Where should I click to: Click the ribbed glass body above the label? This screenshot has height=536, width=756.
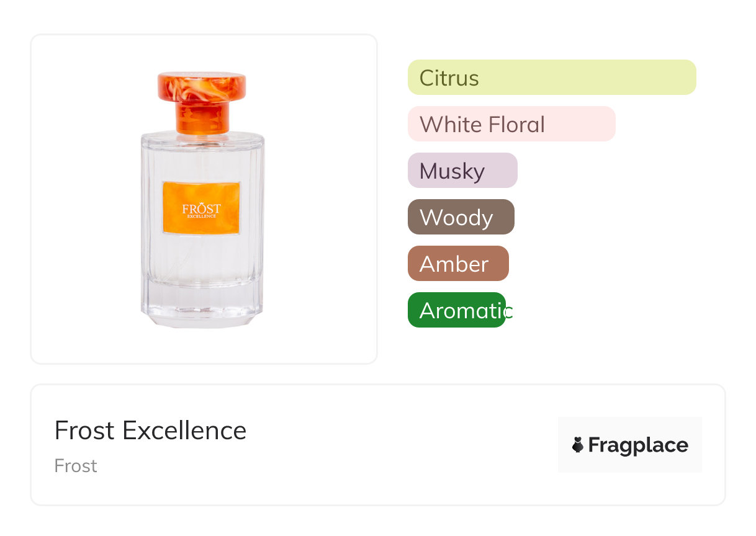(x=202, y=158)
